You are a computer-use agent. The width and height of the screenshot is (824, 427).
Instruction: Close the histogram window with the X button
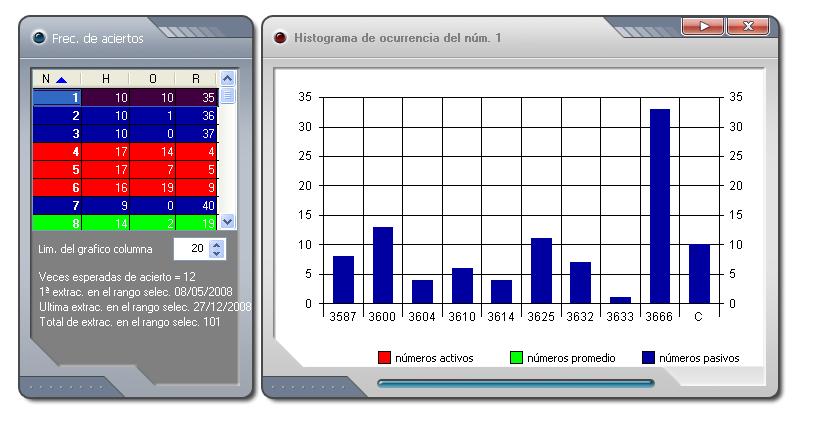(748, 26)
